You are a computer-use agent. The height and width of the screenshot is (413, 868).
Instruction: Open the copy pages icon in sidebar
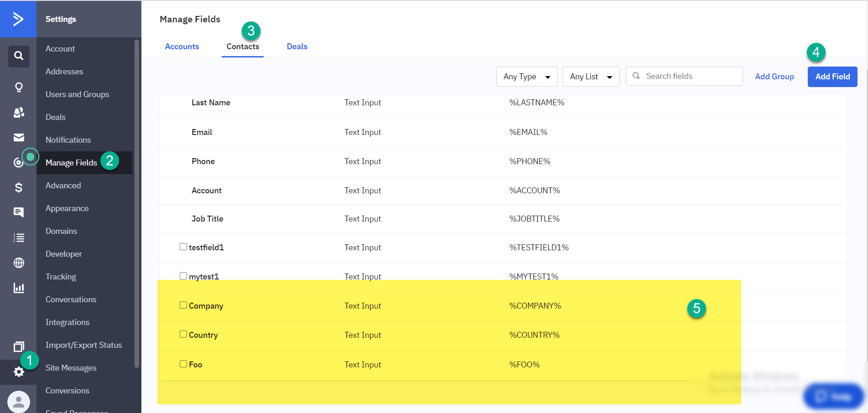pos(19,347)
